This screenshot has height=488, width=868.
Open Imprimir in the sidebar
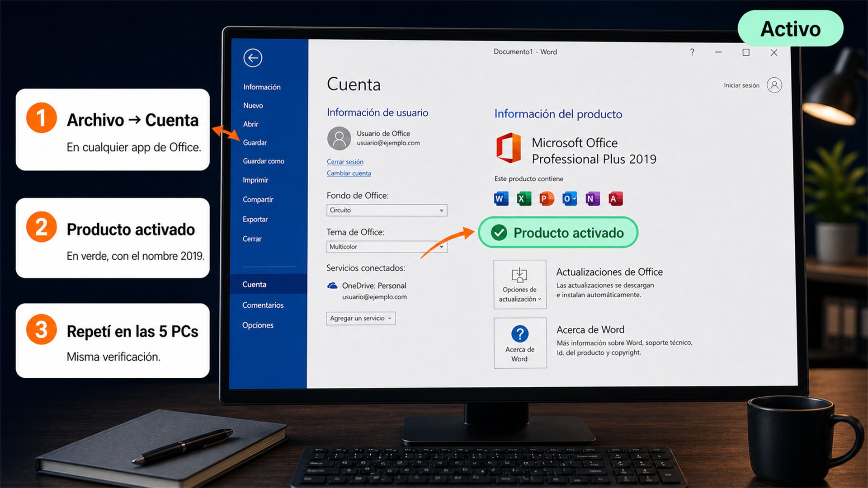click(x=255, y=180)
